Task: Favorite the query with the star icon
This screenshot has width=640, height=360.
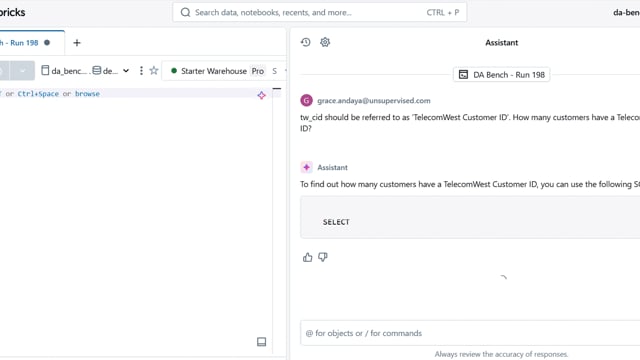Action: pyautogui.click(x=154, y=71)
